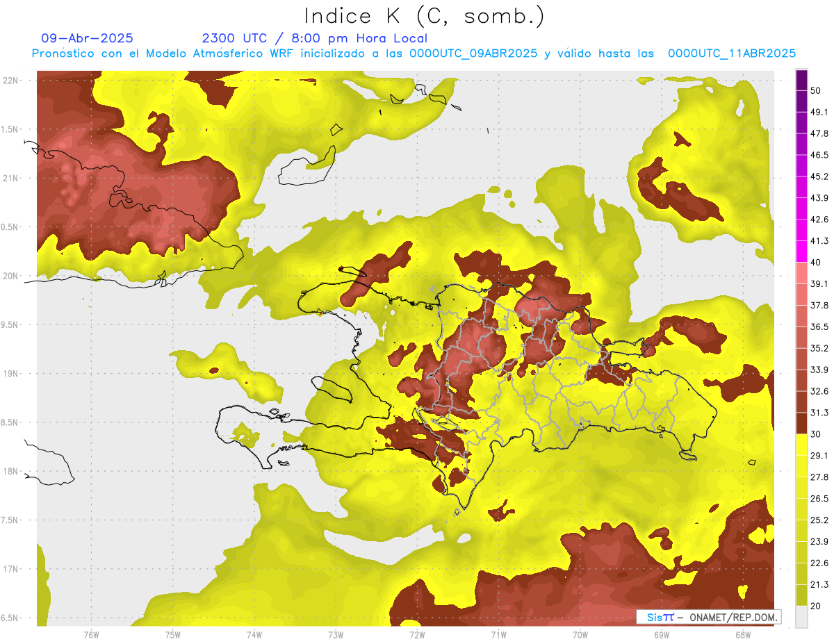Image resolution: width=834 pixels, height=644 pixels.
Task: Click the magenta swatch between 40 and 41.3
Action: (801, 252)
